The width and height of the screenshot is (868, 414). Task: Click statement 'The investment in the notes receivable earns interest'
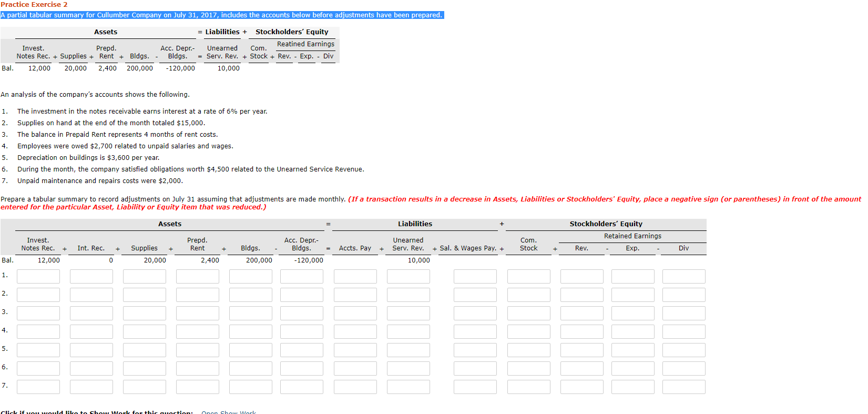pos(142,112)
